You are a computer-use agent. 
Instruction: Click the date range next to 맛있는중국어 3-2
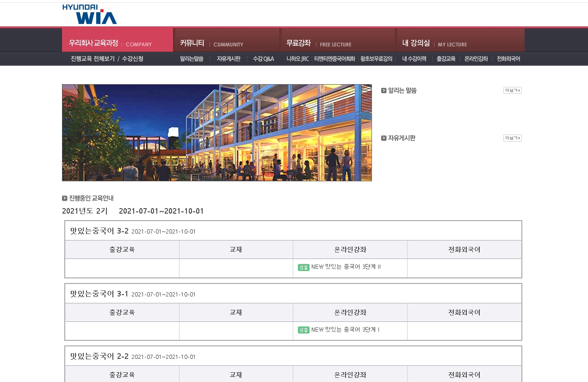[164, 232]
